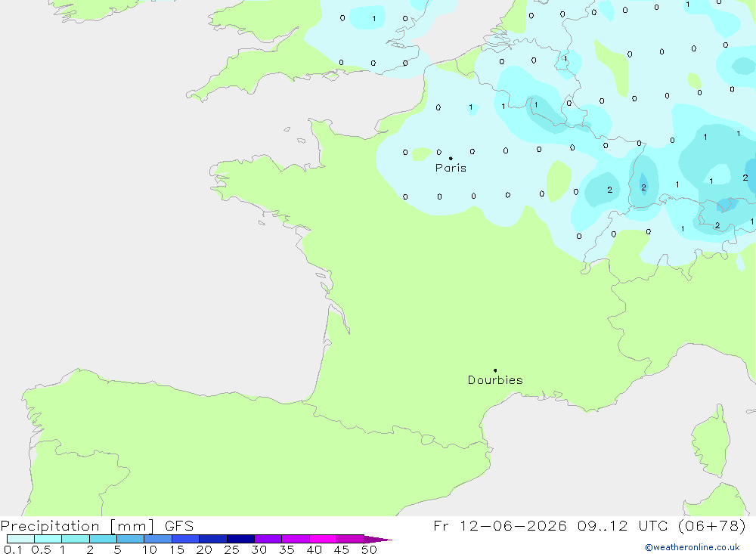Pick the 25–30 mm purple legend swatch
Image resolution: width=756 pixels, height=554 pixels.
(x=240, y=539)
